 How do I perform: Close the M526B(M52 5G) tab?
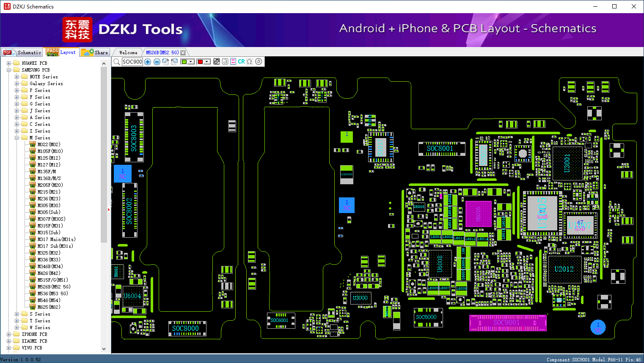pyautogui.click(x=183, y=53)
